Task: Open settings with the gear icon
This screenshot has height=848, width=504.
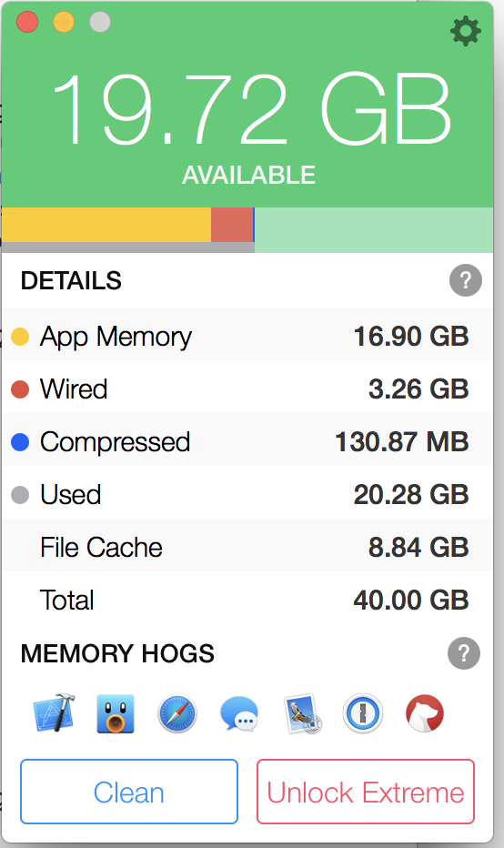Action: coord(465,31)
